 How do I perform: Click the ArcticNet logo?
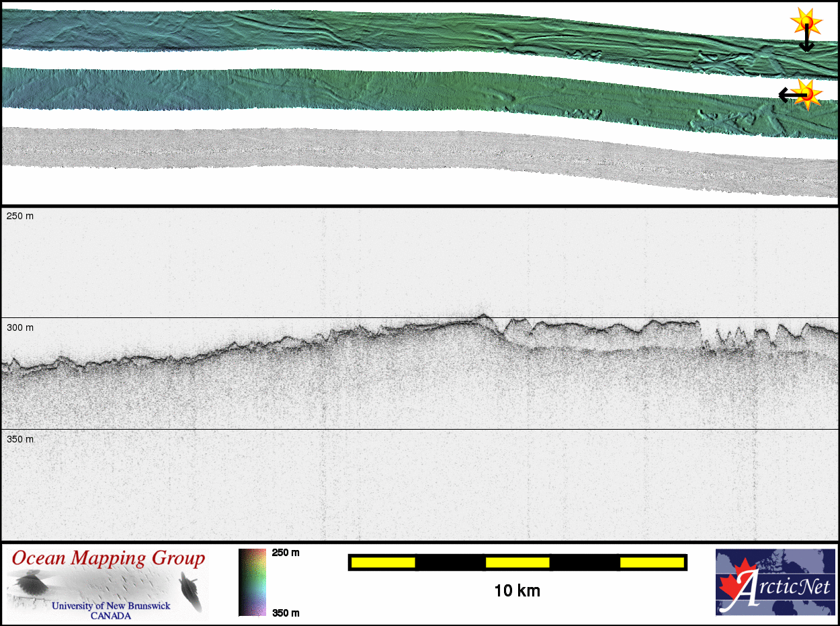[x=775, y=582]
